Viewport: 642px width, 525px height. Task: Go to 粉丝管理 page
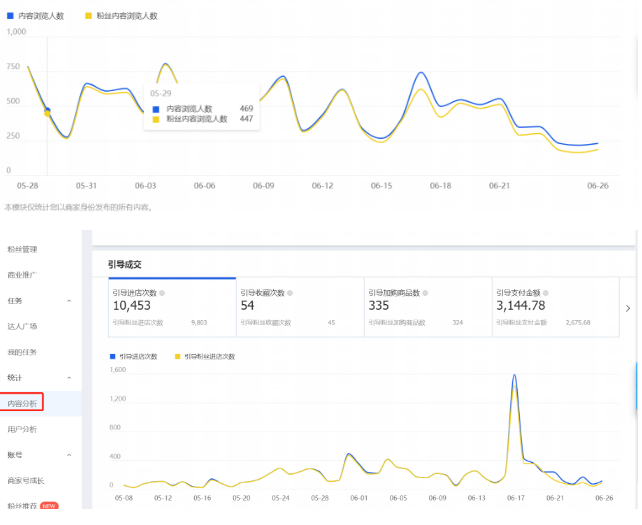coord(23,249)
